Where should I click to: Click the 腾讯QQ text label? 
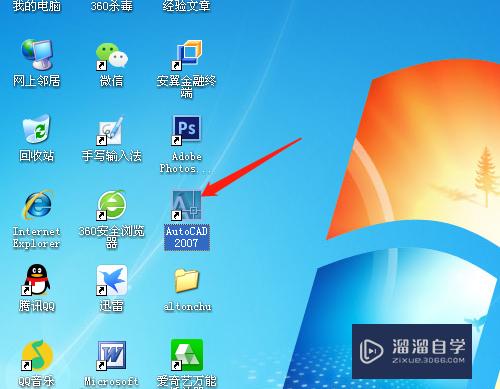37,306
